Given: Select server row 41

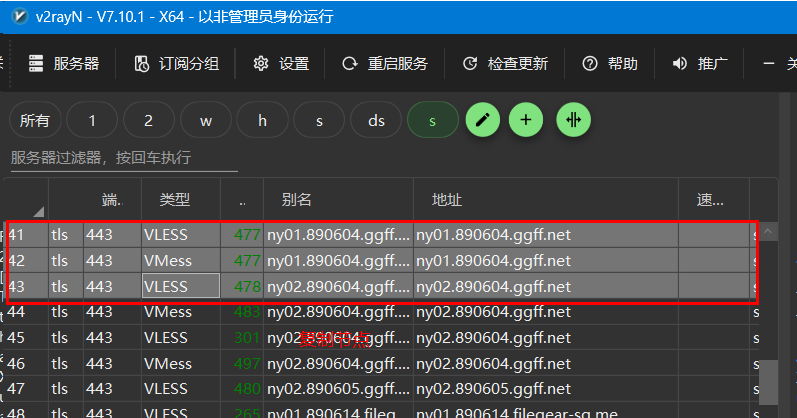Looking at the screenshot, I should [380, 235].
